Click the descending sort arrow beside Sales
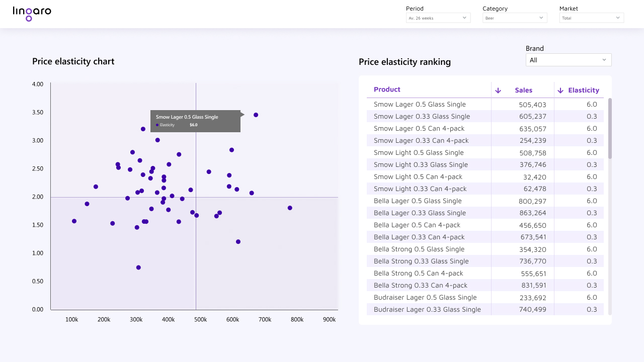Image resolution: width=644 pixels, height=362 pixels. coord(498,90)
